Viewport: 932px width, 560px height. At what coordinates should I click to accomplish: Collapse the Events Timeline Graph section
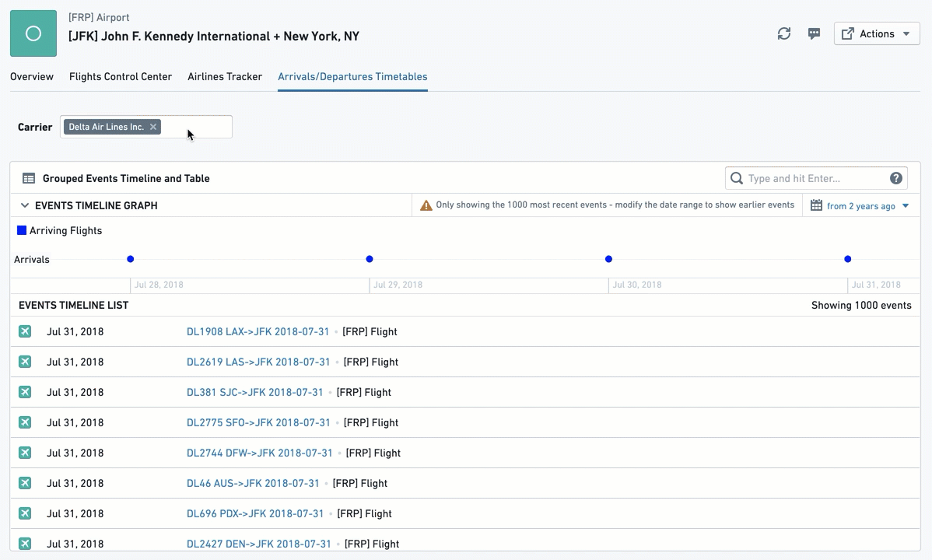[x=24, y=205]
